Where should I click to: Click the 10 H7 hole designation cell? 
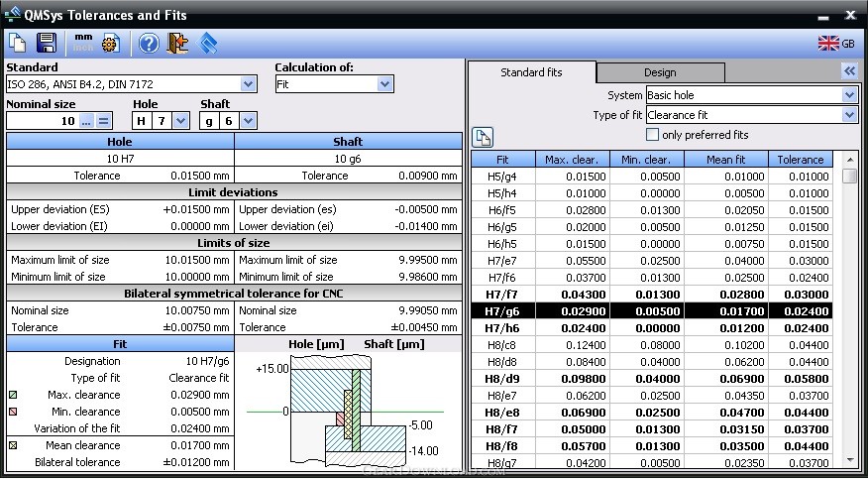click(x=120, y=159)
